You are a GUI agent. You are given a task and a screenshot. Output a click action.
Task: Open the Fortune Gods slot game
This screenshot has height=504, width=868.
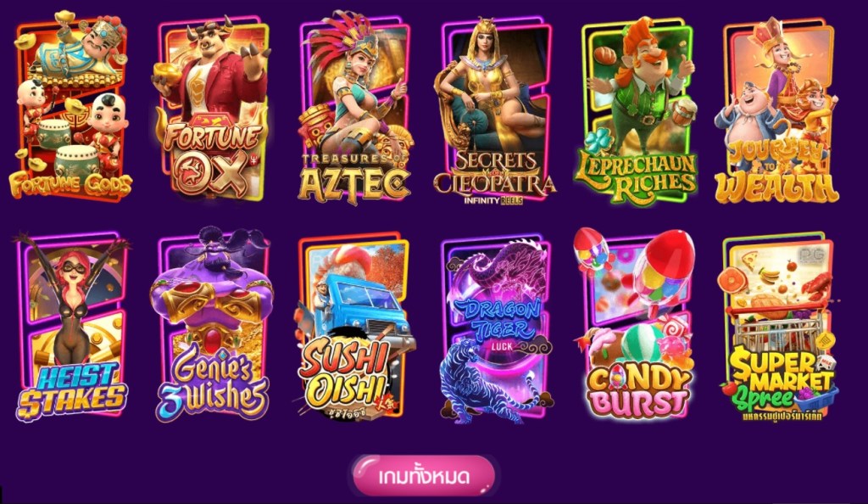[71, 106]
